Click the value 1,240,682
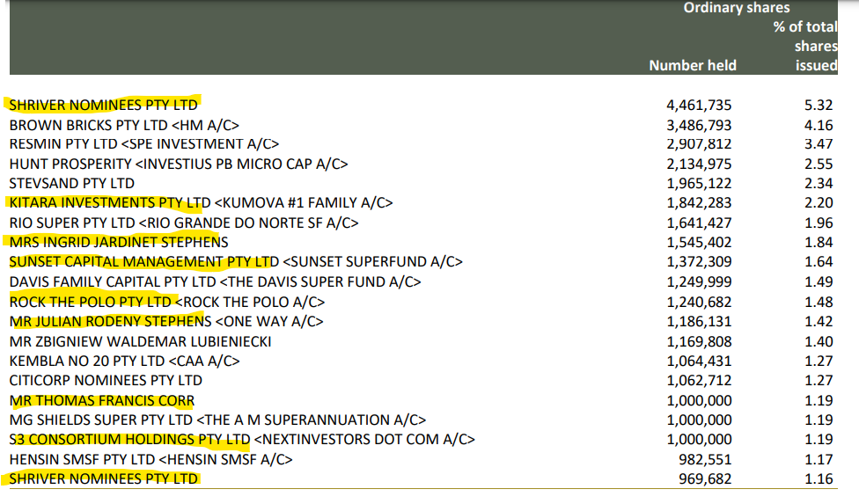 point(699,302)
